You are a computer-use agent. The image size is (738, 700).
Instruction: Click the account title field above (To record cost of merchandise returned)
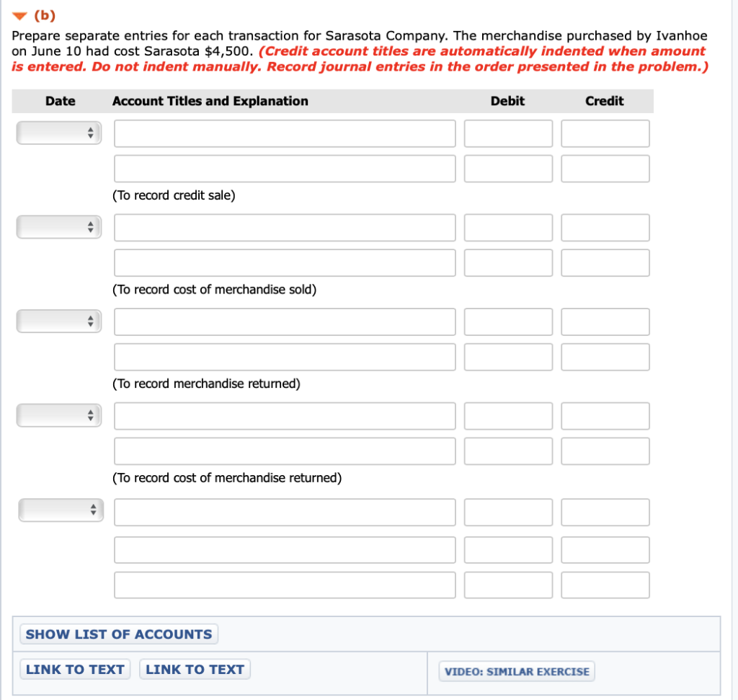285,451
